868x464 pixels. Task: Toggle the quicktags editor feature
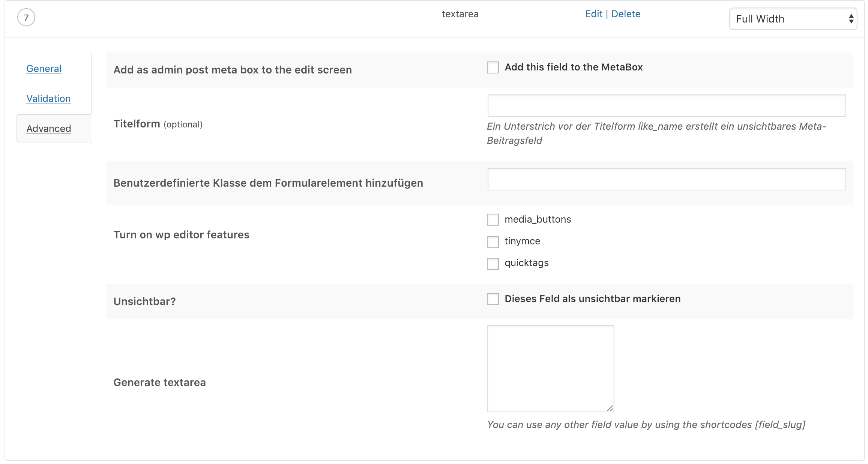[493, 264]
